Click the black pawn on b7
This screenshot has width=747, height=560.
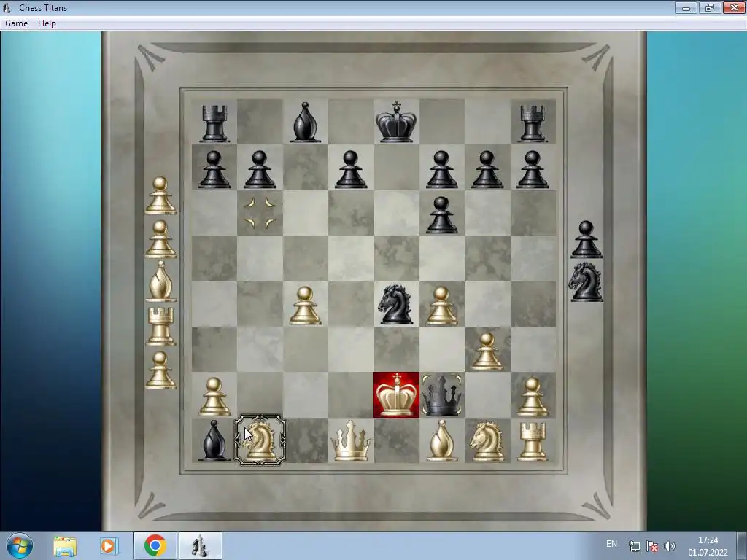260,169
